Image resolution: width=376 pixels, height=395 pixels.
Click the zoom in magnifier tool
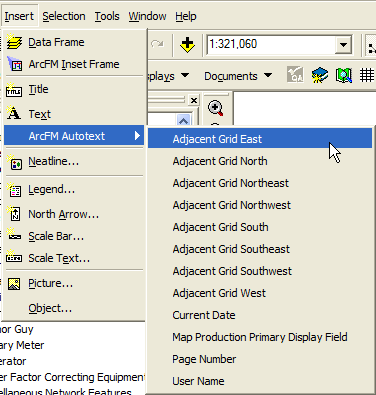[215, 108]
